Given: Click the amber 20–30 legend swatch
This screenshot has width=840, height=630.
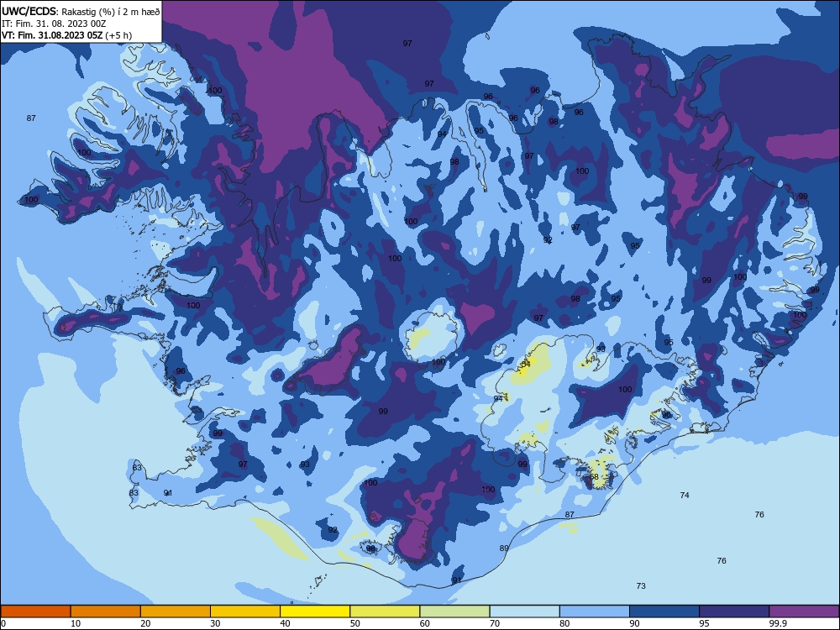Looking at the screenshot, I should pos(176,612).
